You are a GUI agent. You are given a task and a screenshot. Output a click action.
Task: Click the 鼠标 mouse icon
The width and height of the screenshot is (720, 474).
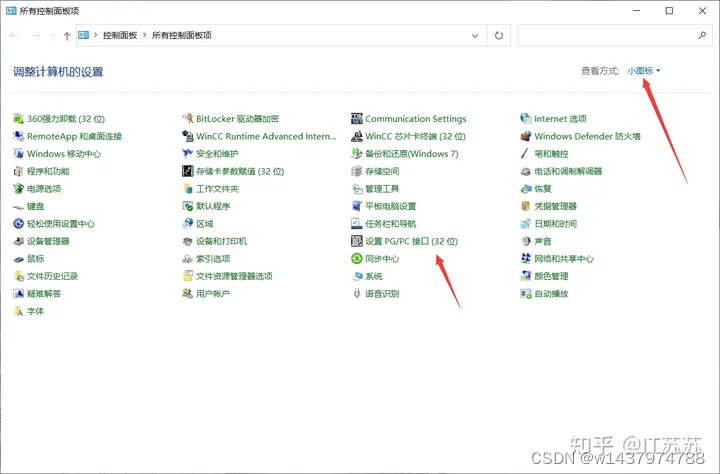(x=18, y=259)
